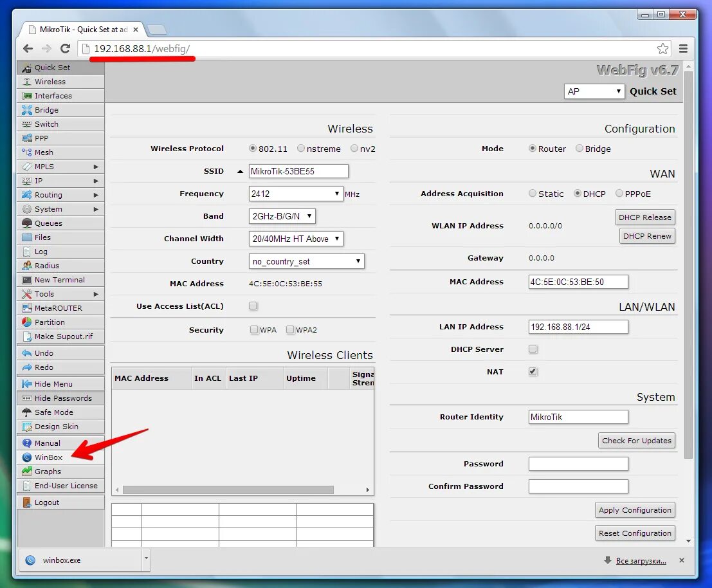Click Check For Updates button
Image resolution: width=712 pixels, height=588 pixels.
637,440
